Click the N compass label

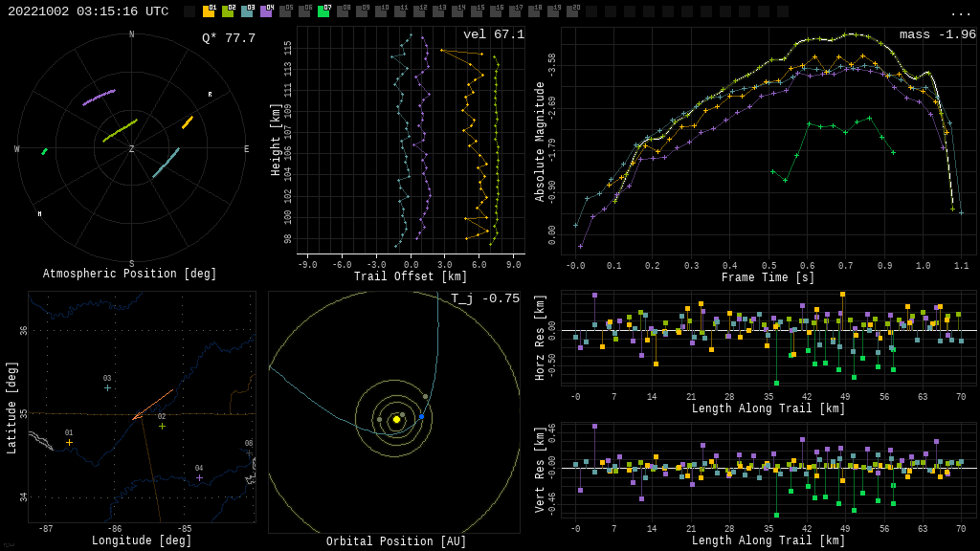click(x=131, y=34)
